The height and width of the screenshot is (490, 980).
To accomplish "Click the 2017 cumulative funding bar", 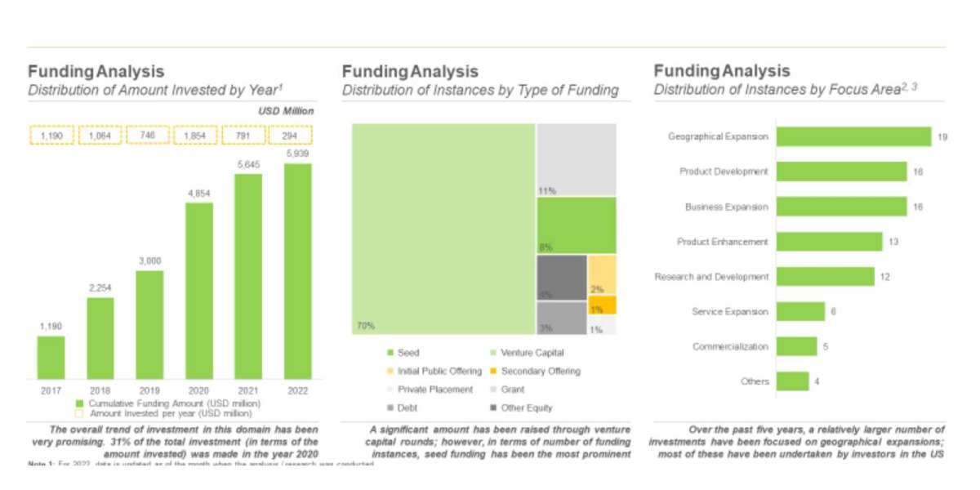I will (51, 358).
